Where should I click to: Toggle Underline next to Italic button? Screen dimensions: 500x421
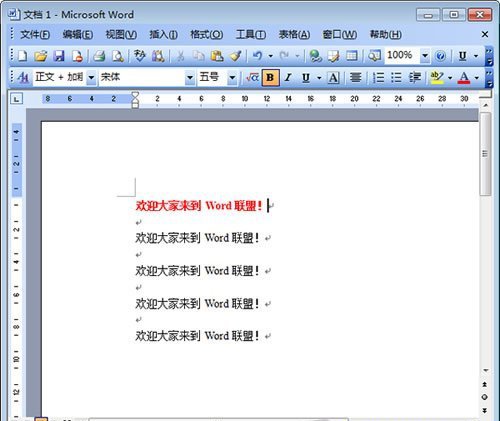click(x=306, y=78)
